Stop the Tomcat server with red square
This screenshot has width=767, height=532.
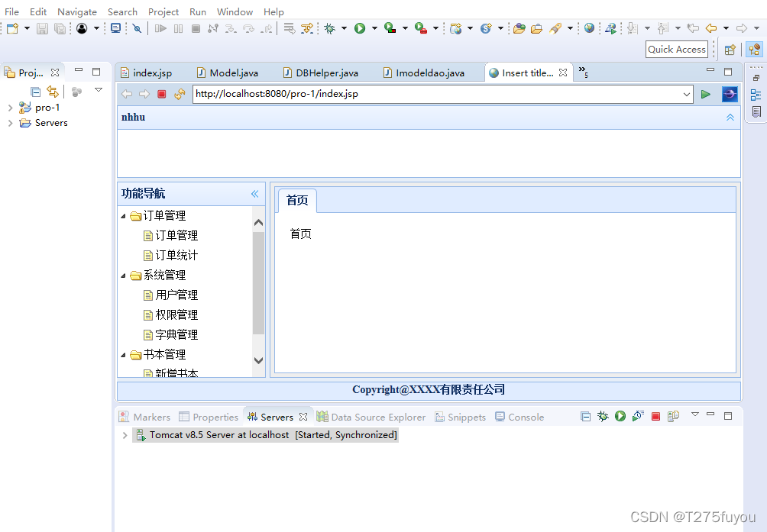656,416
